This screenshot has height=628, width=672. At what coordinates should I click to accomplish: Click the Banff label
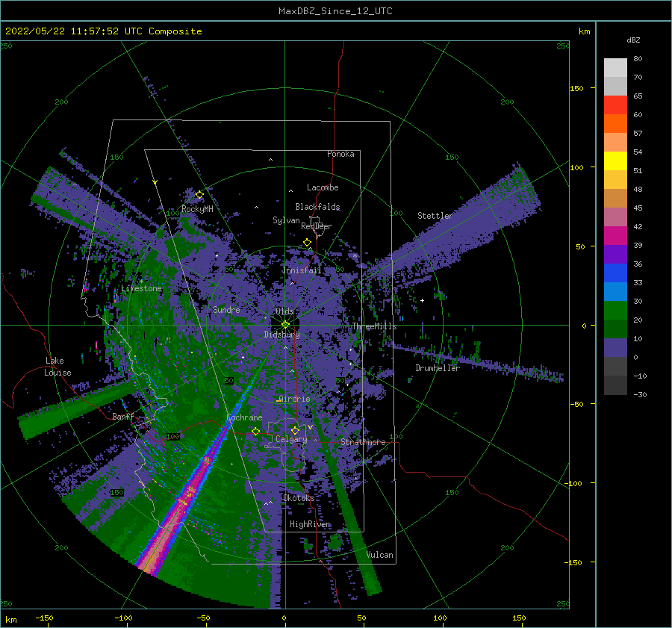[x=123, y=416]
